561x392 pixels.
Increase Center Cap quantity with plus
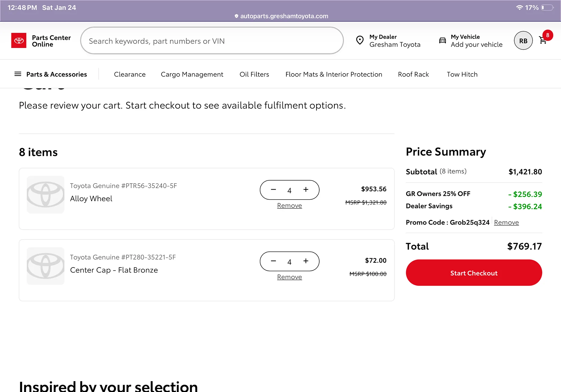pos(306,261)
